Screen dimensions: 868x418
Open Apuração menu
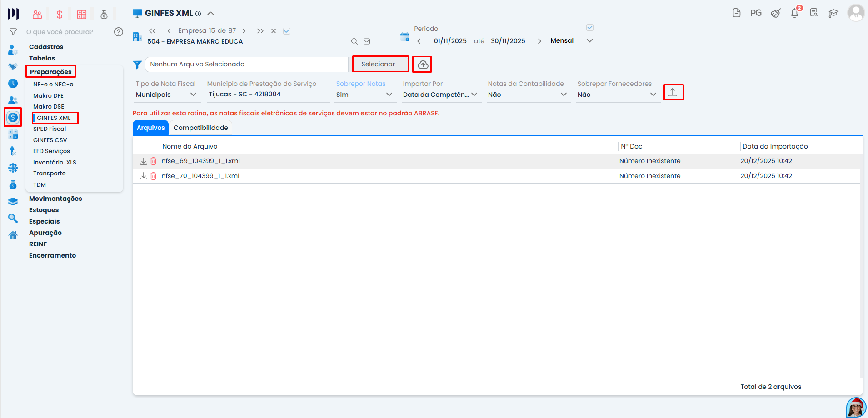(x=45, y=233)
